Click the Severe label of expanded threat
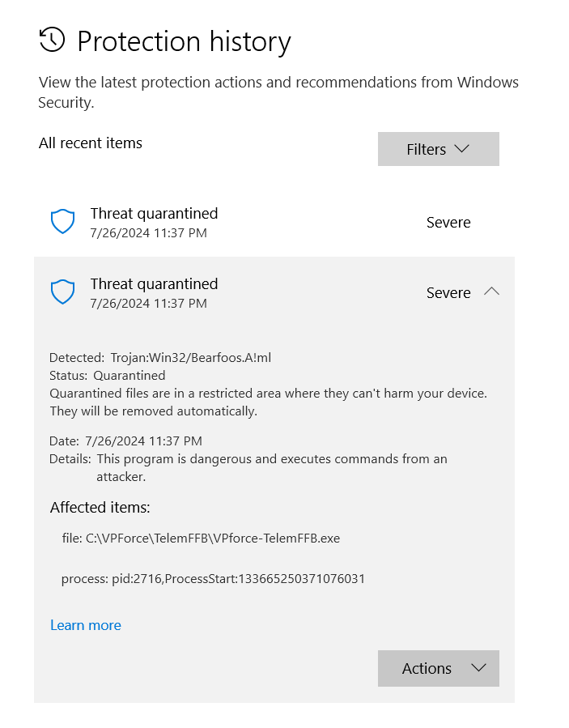The width and height of the screenshot is (569, 728). point(448,293)
